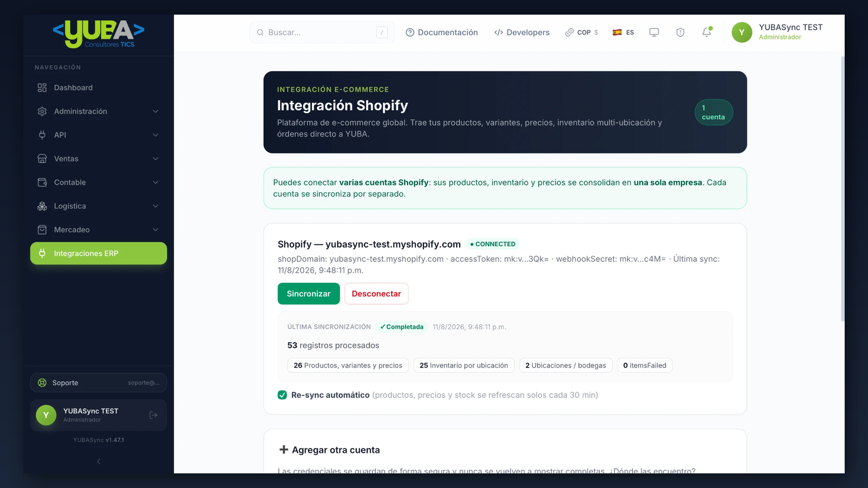Screen dimensions: 868x488
Task: Click the CONNECTED status badge
Action: point(493,244)
